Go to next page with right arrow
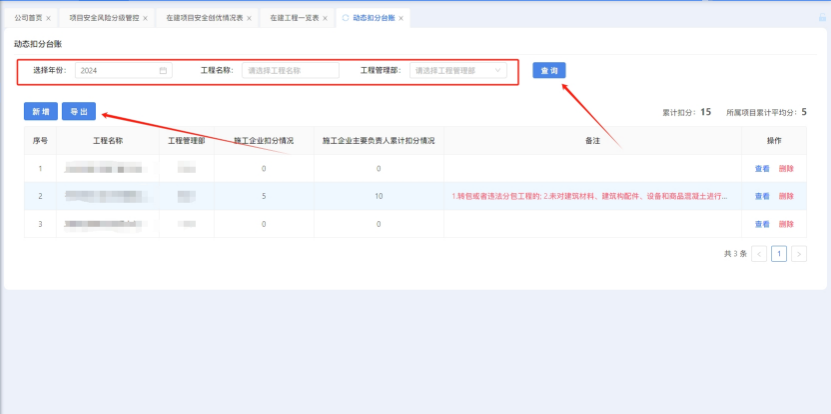The width and height of the screenshot is (831, 414). click(x=799, y=254)
